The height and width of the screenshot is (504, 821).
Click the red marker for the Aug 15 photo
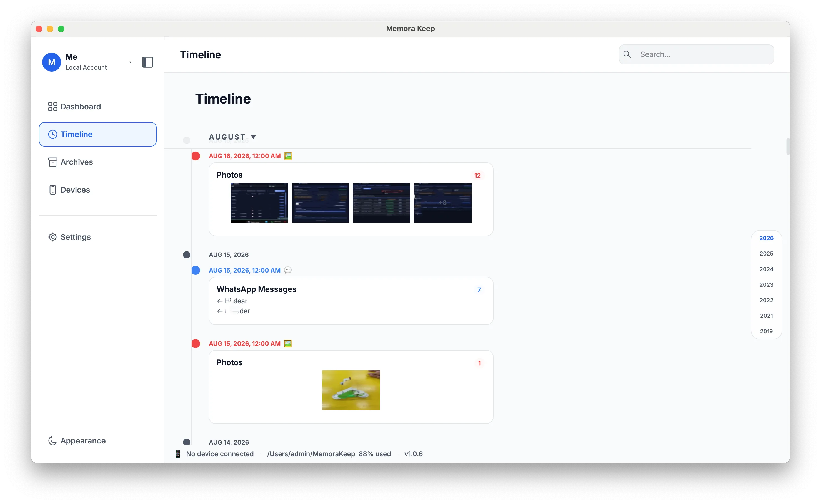pos(196,344)
